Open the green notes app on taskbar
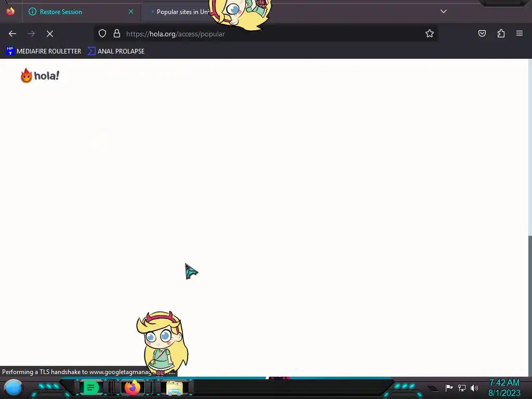Screen dimensions: 532x399 coord(90,388)
